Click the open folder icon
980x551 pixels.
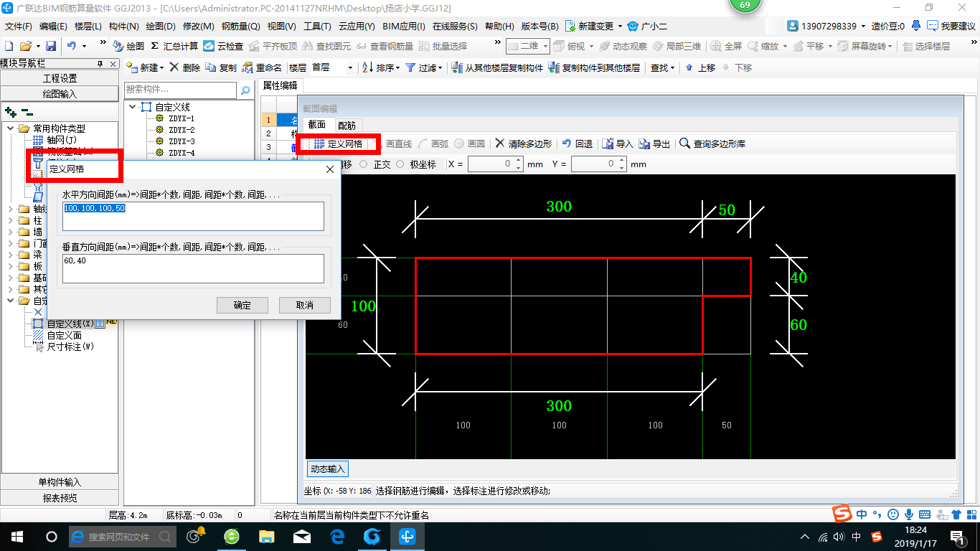25,46
